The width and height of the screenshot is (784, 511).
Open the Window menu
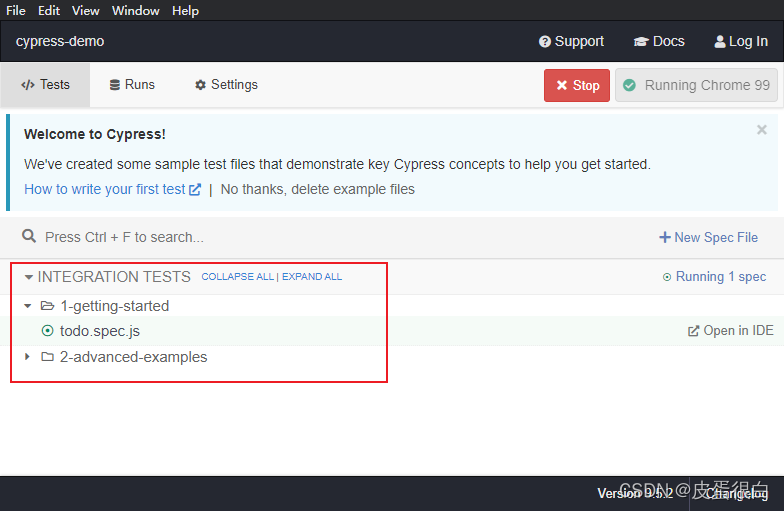pyautogui.click(x=136, y=10)
